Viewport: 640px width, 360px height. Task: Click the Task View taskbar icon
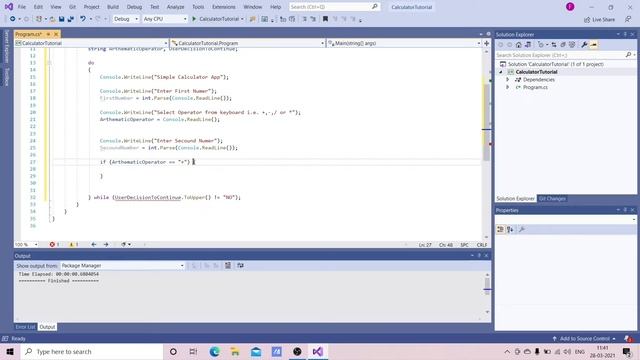click(193, 351)
